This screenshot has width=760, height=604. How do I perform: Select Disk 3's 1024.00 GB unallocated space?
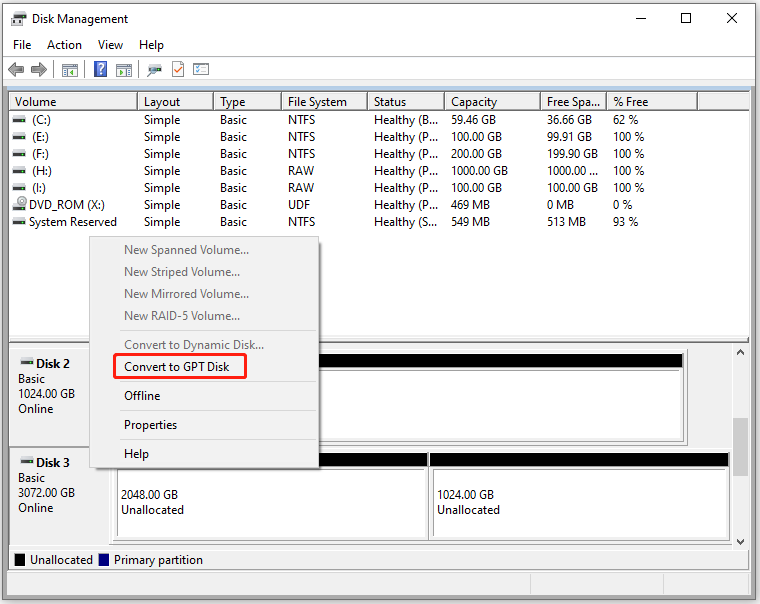[579, 502]
